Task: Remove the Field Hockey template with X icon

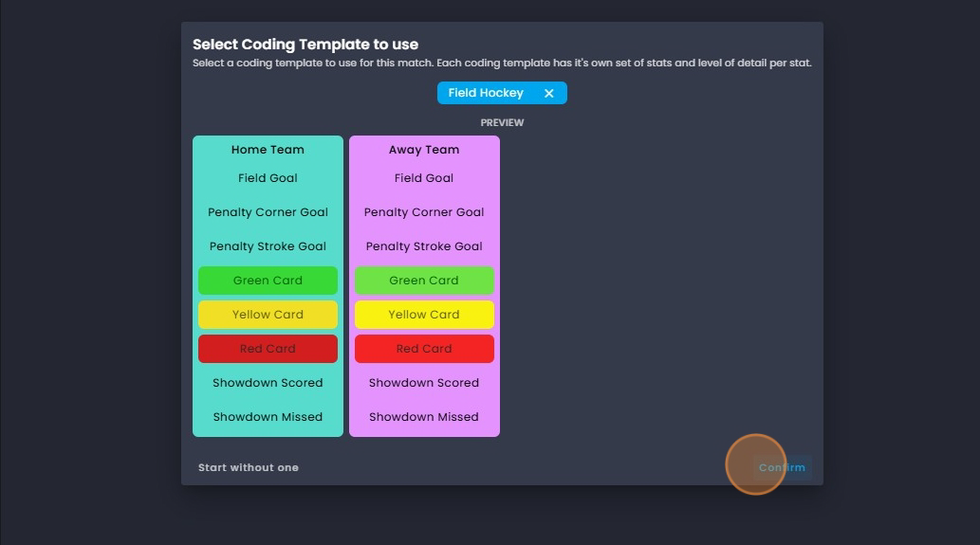Action: (548, 93)
